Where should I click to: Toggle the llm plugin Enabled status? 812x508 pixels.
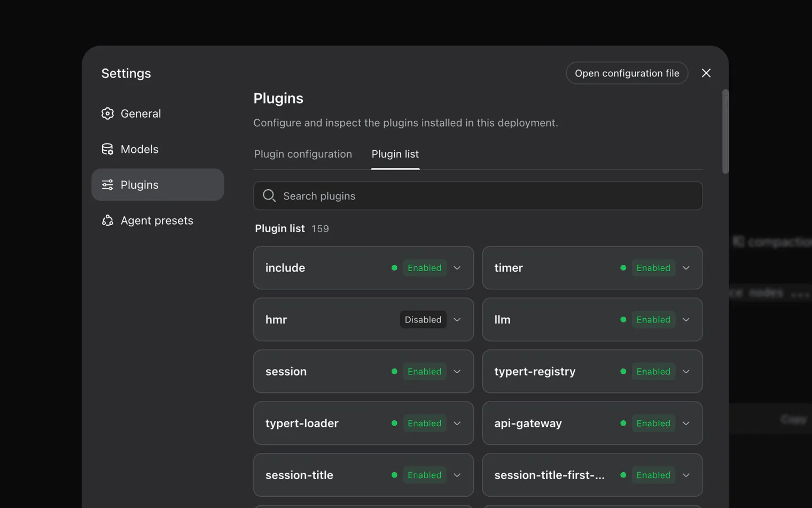pyautogui.click(x=653, y=320)
